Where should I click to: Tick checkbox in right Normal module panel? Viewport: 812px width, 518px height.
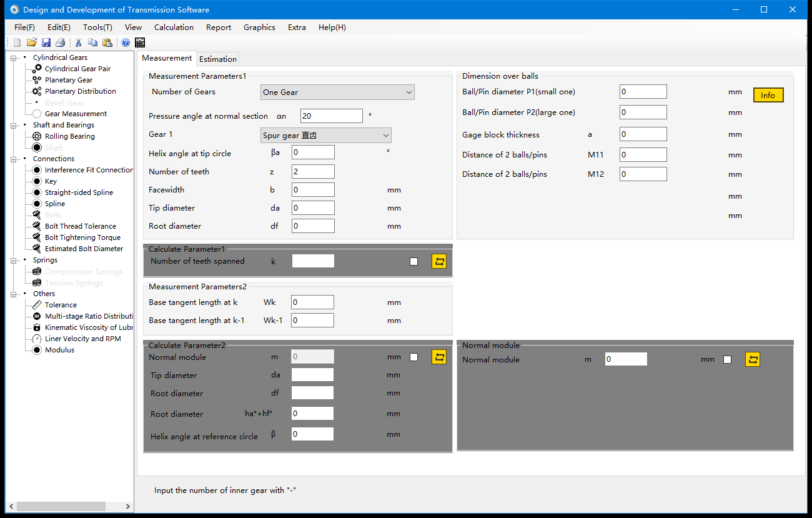[x=727, y=359]
